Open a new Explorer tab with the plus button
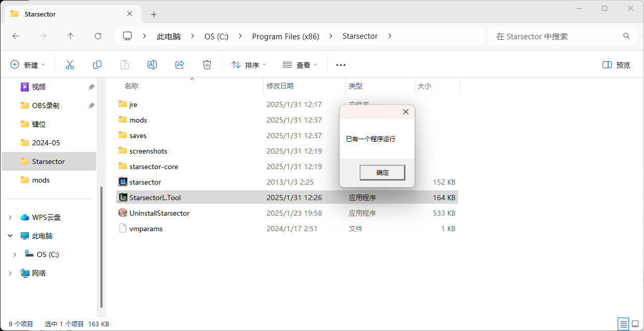This screenshot has height=331, width=644. click(154, 15)
